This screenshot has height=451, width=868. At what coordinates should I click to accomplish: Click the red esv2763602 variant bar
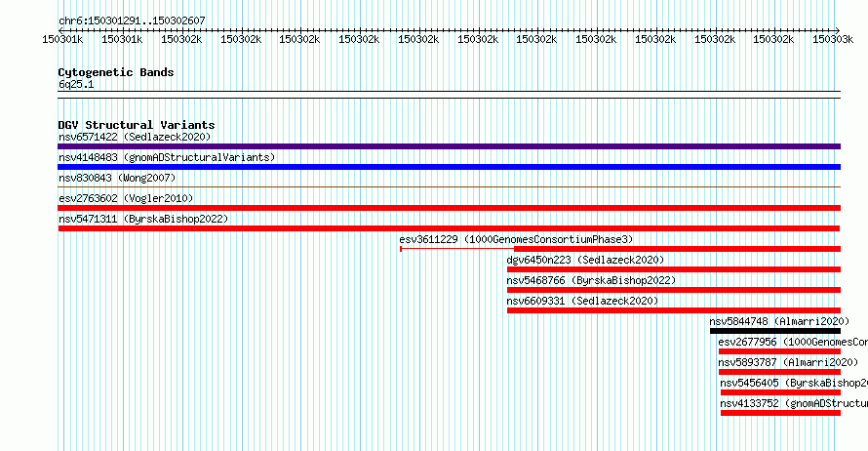[449, 208]
